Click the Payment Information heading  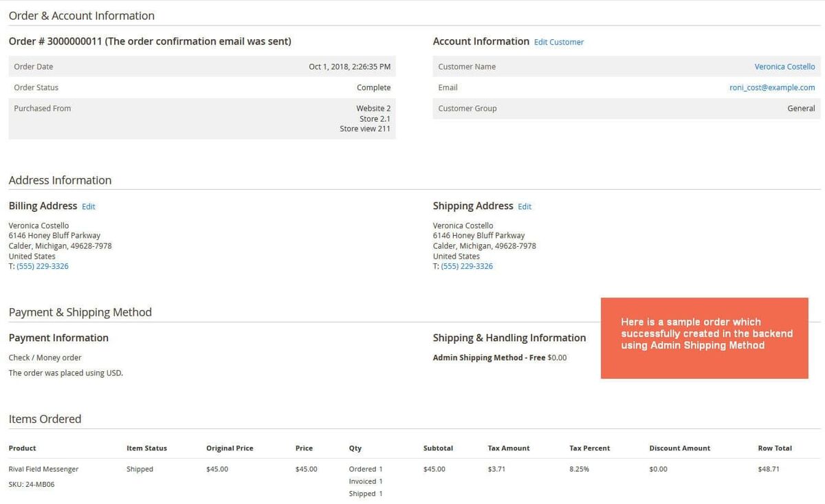click(58, 338)
